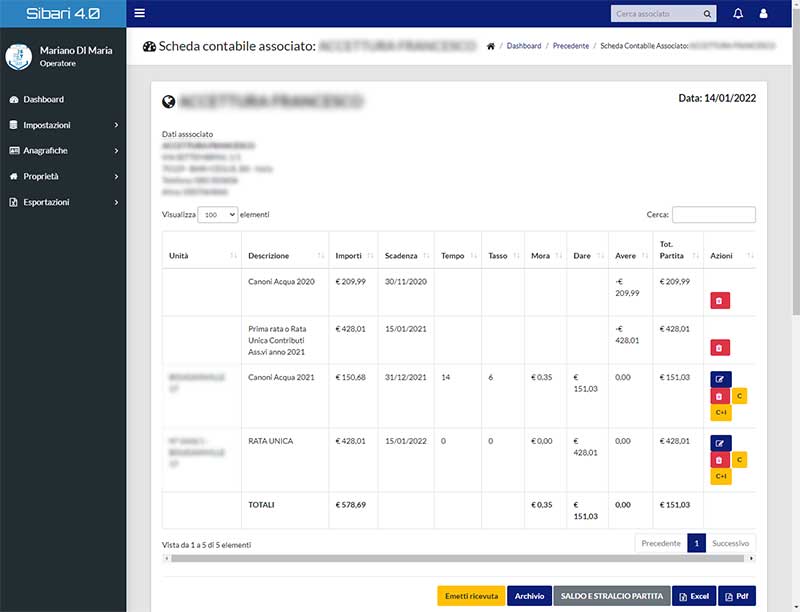This screenshot has width=800, height=612.
Task: Focus the Cerca table filter field
Action: point(714,215)
